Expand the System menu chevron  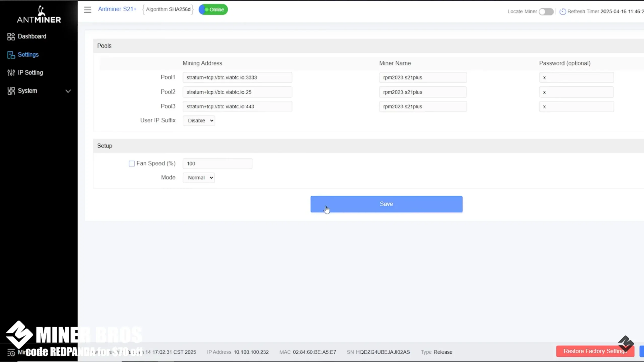tap(68, 91)
